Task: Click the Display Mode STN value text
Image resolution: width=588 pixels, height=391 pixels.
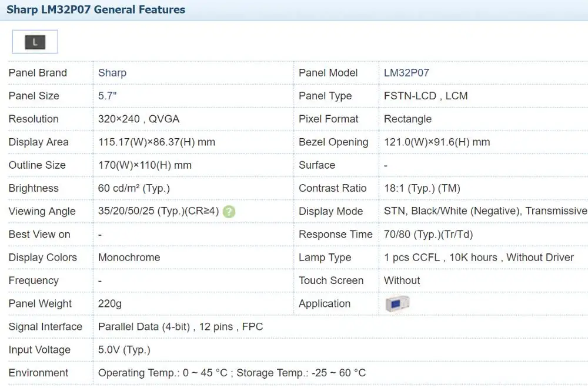Action: [x=485, y=211]
